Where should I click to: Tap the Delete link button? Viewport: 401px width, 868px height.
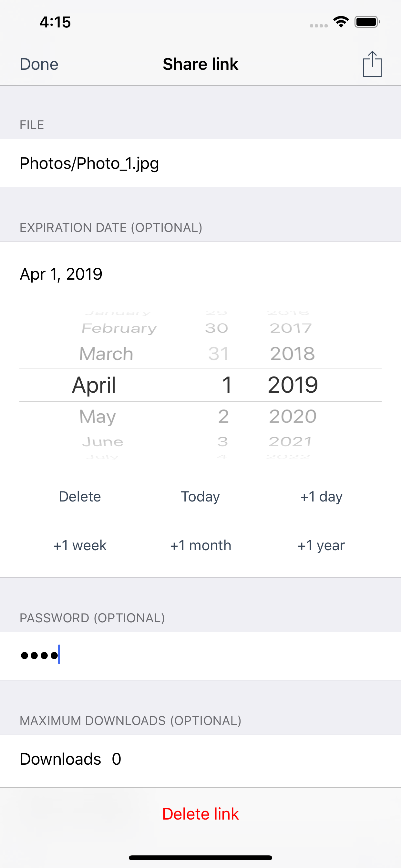pyautogui.click(x=200, y=814)
